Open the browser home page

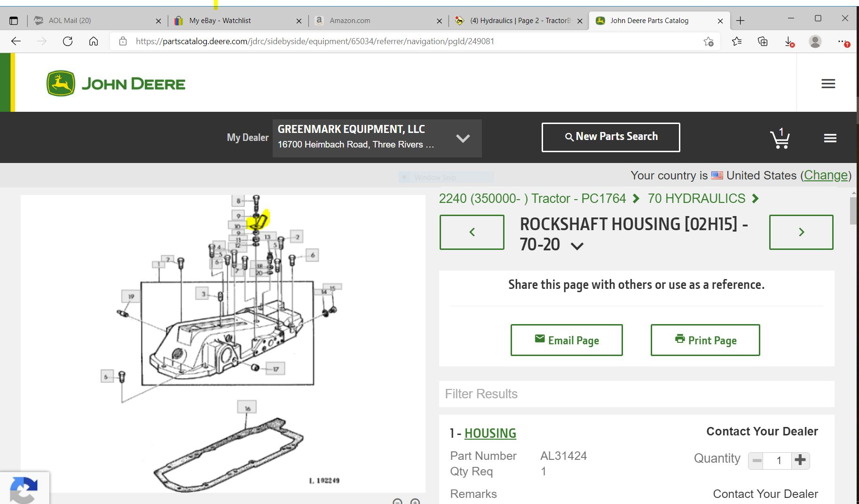(x=94, y=41)
